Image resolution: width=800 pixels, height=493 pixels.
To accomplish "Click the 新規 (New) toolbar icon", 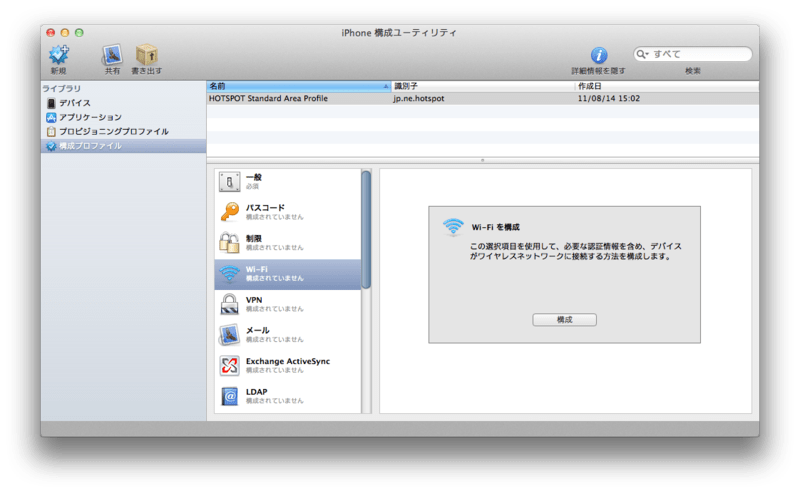I will point(59,56).
